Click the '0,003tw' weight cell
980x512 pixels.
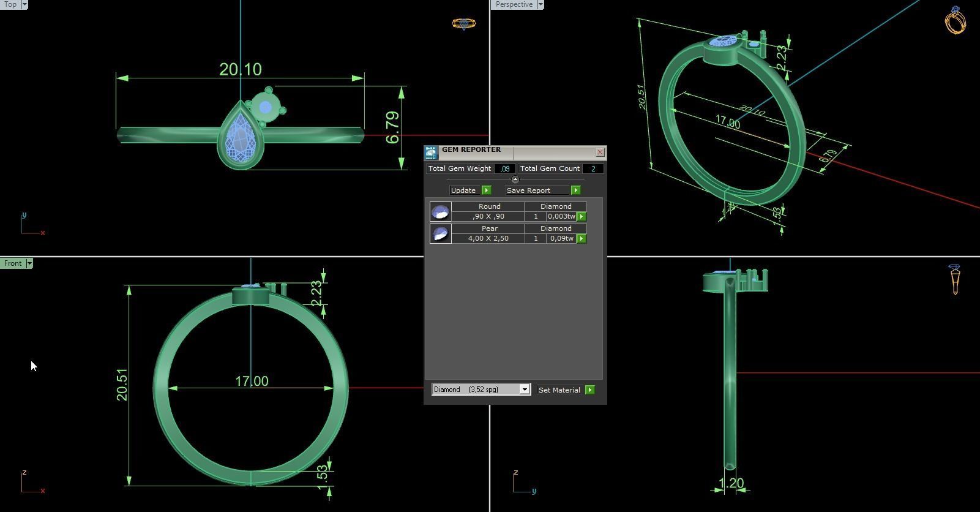[x=561, y=216]
